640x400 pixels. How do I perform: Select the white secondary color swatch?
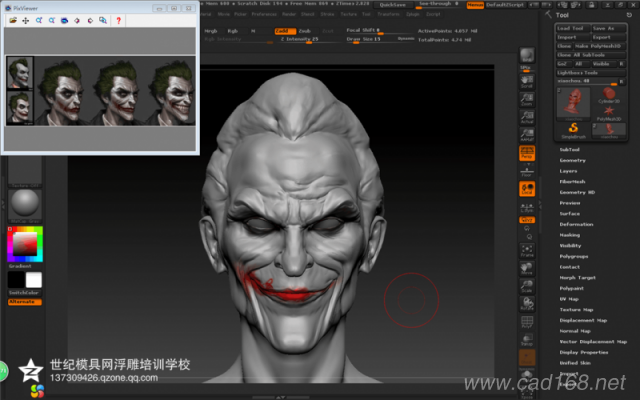point(33,280)
